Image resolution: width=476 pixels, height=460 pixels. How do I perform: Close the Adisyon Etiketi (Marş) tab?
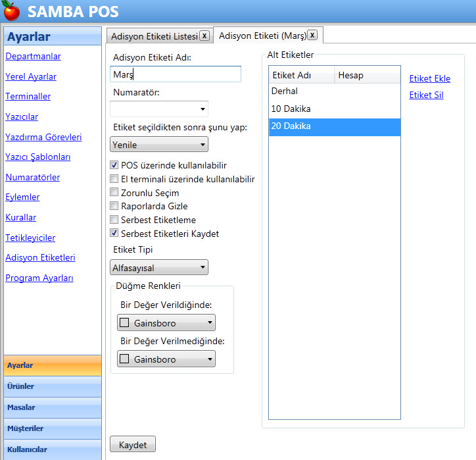[312, 36]
